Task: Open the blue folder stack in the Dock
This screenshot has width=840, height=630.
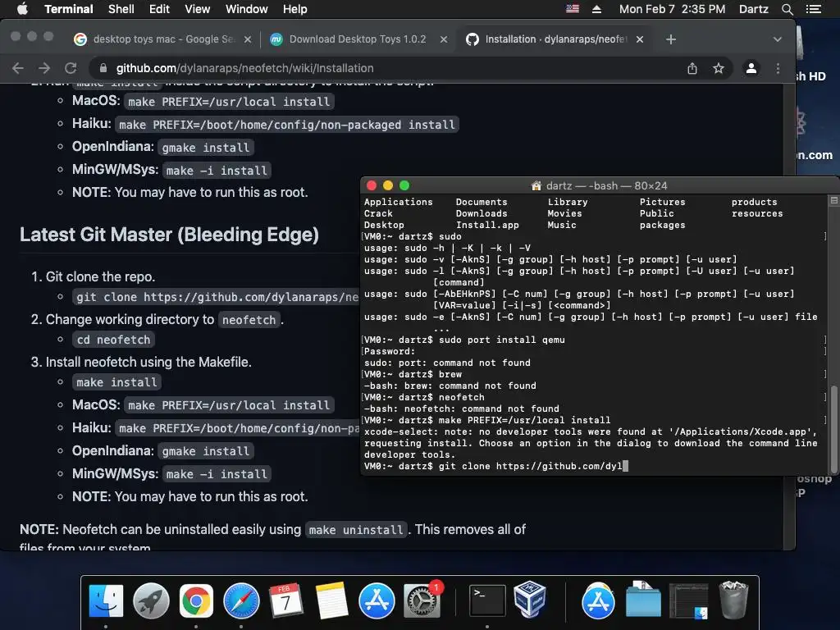Action: pyautogui.click(x=643, y=600)
